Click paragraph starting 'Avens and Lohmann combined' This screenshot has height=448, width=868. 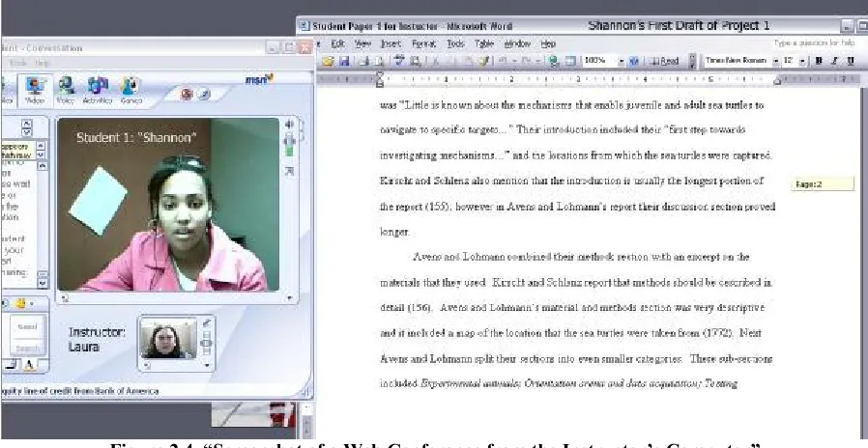tap(581, 257)
